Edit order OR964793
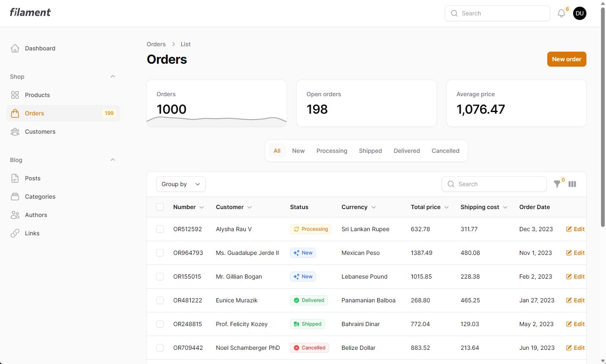Screen dimensions: 606x364 click(575, 252)
